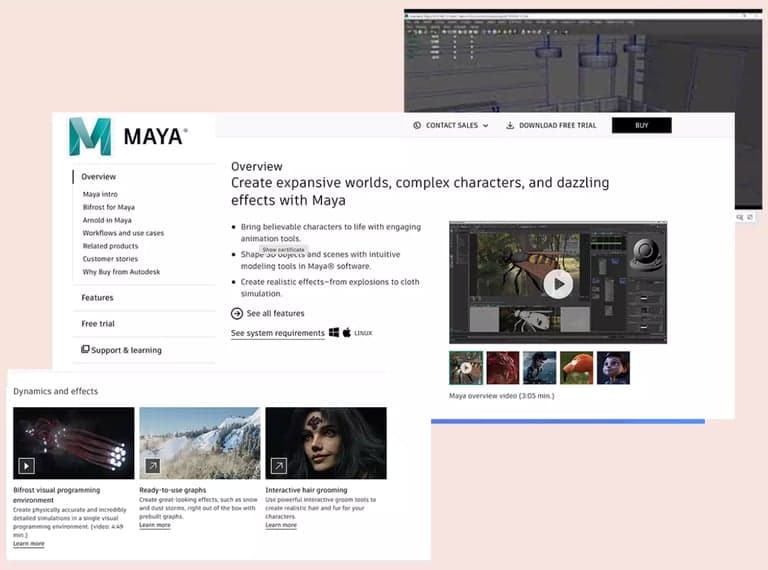Click the expand icon below the Maya viewport window
The height and width of the screenshot is (570, 768).
point(750,217)
